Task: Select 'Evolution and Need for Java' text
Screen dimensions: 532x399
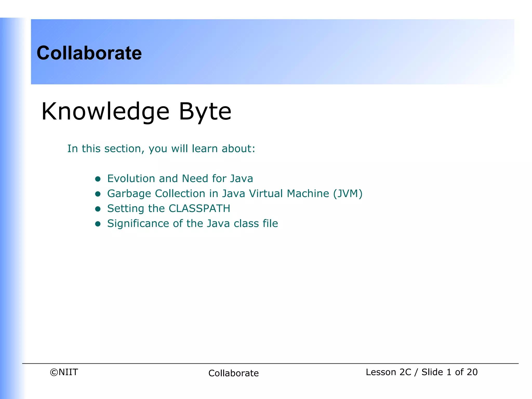Action: (x=180, y=179)
